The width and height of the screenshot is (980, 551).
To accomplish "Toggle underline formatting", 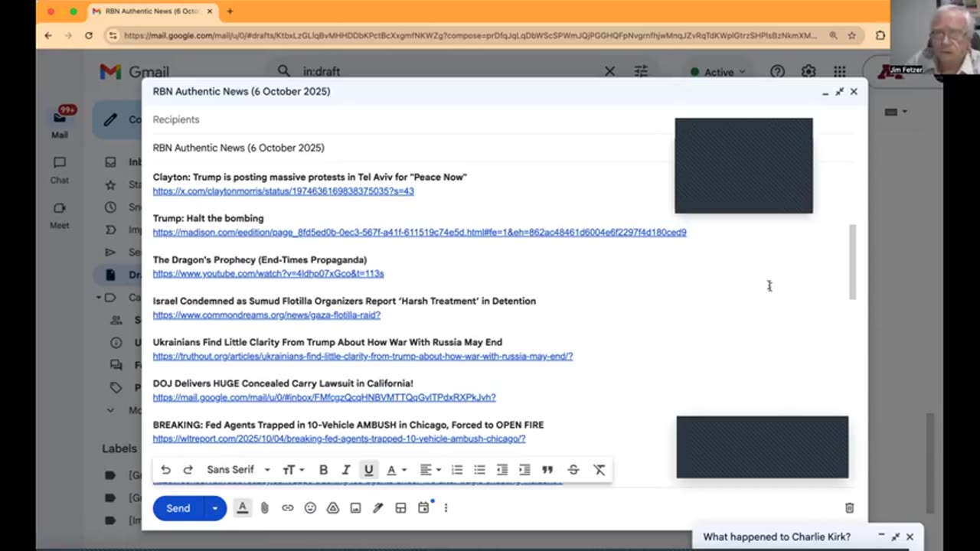I will tap(368, 470).
